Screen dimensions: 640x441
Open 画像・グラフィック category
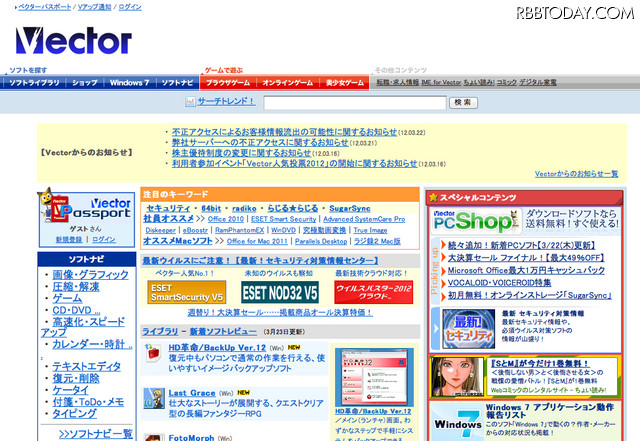90,274
